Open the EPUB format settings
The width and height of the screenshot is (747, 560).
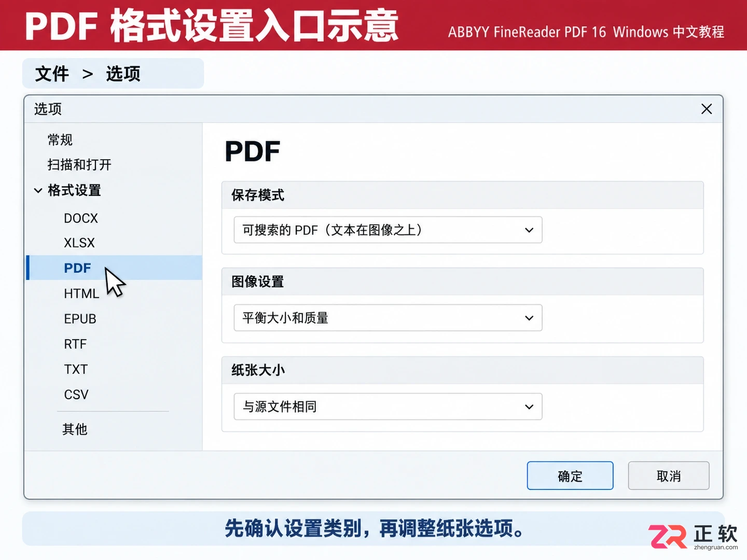[x=80, y=319]
